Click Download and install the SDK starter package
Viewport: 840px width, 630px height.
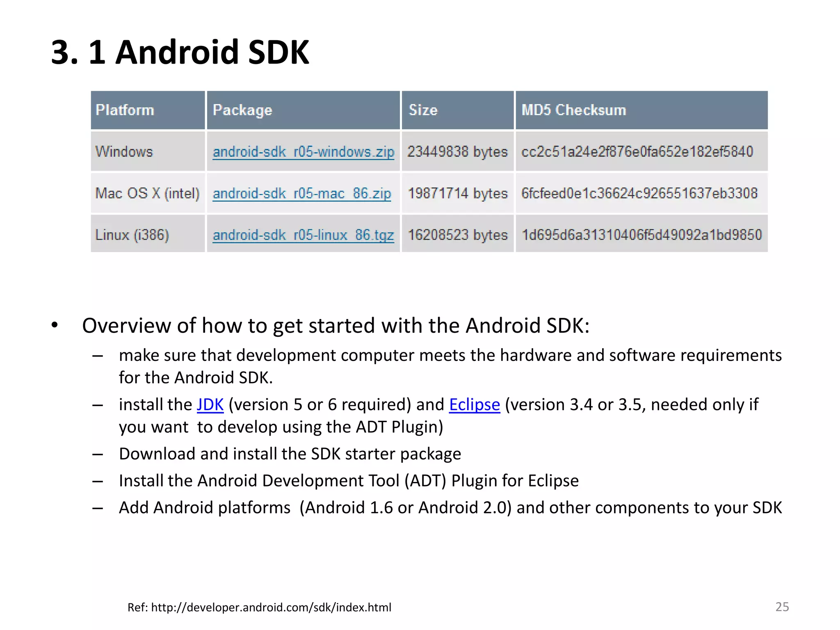[290, 454]
